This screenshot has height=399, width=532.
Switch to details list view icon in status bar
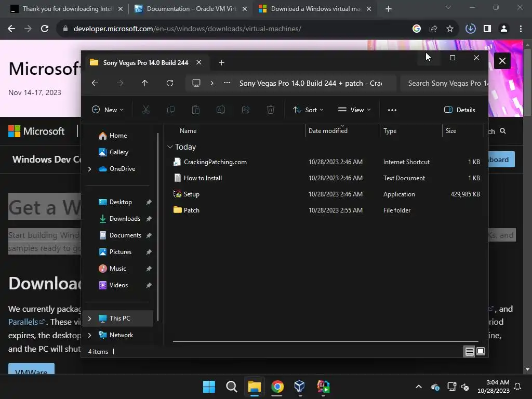[469, 352]
